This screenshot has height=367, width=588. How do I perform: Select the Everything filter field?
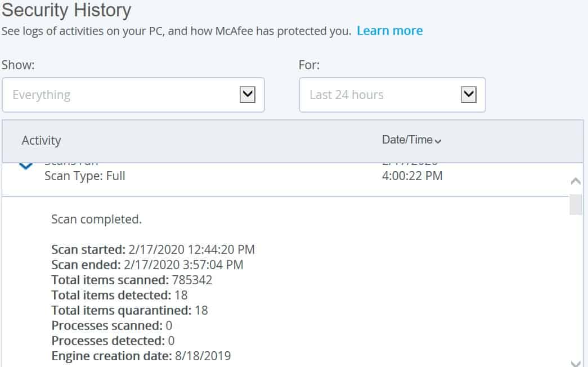tap(133, 95)
